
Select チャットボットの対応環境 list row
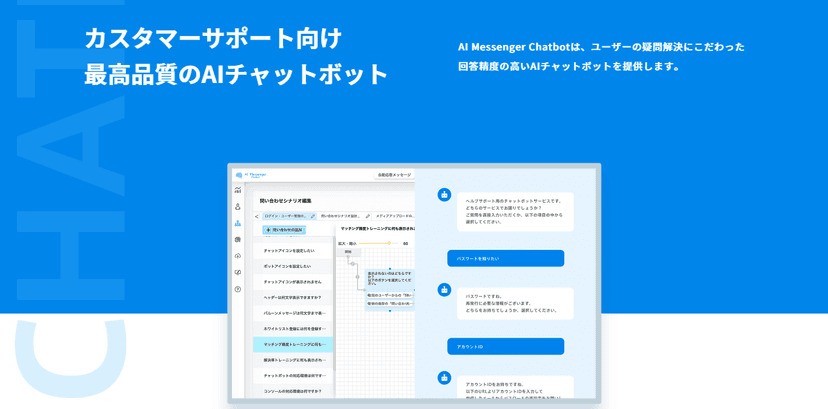293,376
